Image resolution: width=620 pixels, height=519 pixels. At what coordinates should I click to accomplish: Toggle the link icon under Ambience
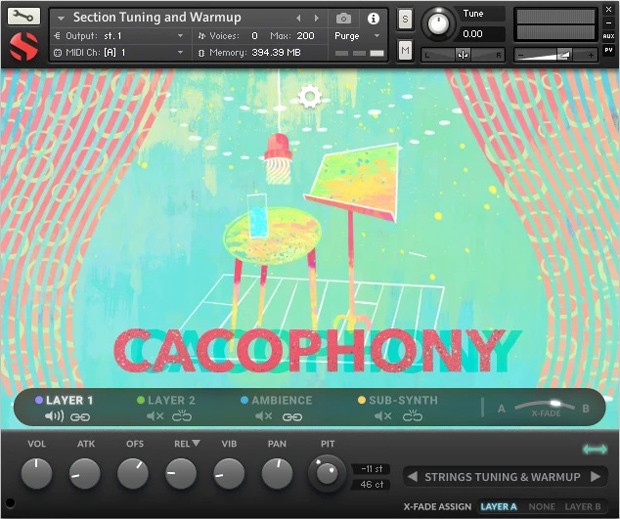(292, 417)
